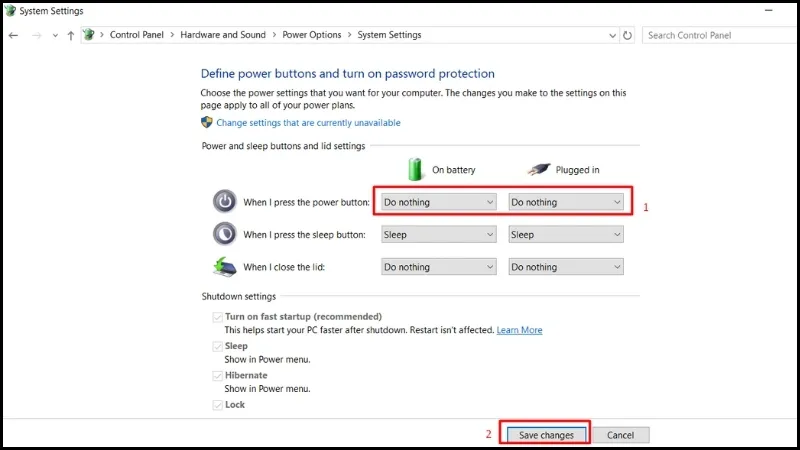Click Change settings that are currently unavailable

tap(308, 123)
